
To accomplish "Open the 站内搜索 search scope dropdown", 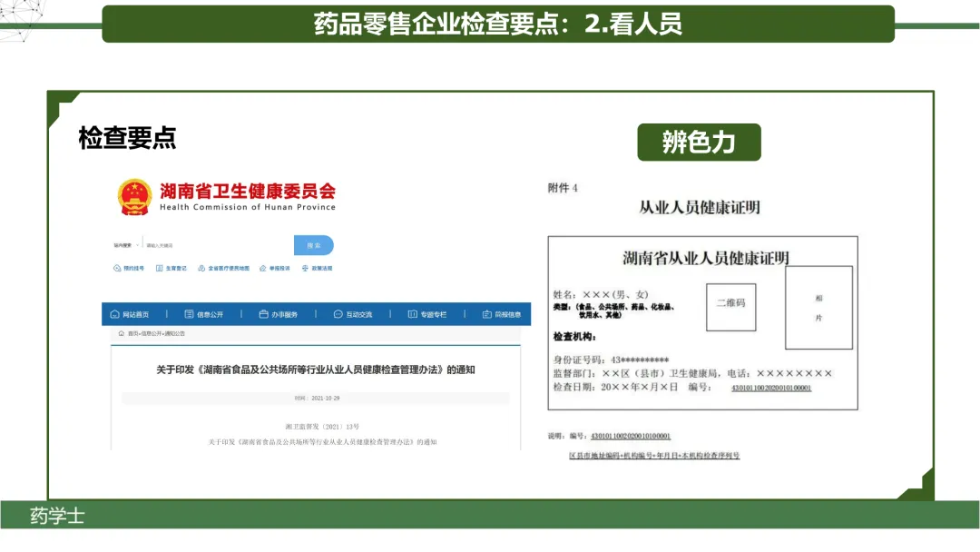I will [x=126, y=245].
